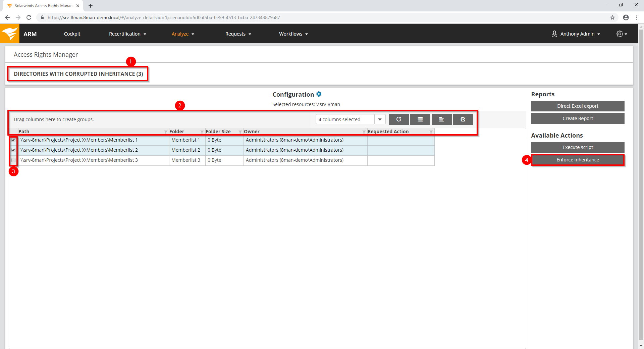Expand the settings gear dropdown in navbar
Viewport: 644px width, 349px height.
tap(622, 34)
